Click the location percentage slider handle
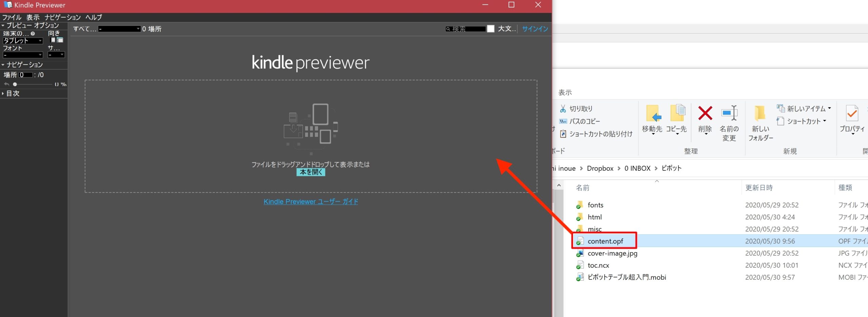 click(x=15, y=84)
